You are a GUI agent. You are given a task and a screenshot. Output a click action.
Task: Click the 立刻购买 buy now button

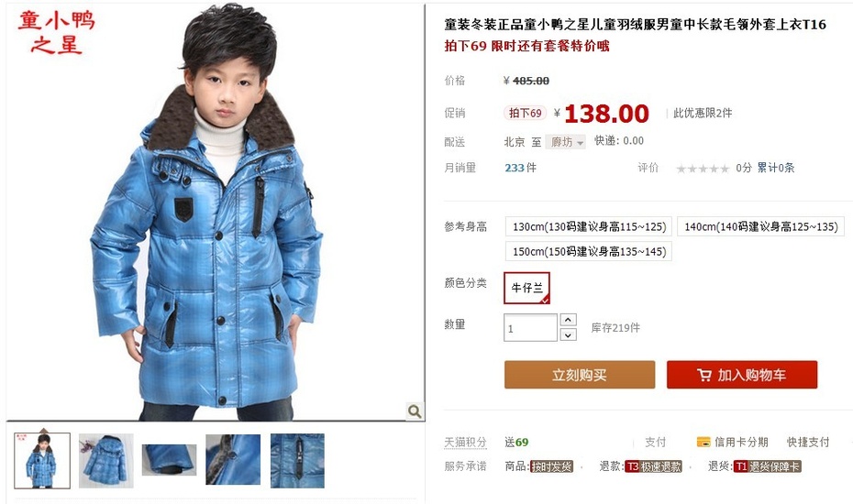(x=580, y=375)
